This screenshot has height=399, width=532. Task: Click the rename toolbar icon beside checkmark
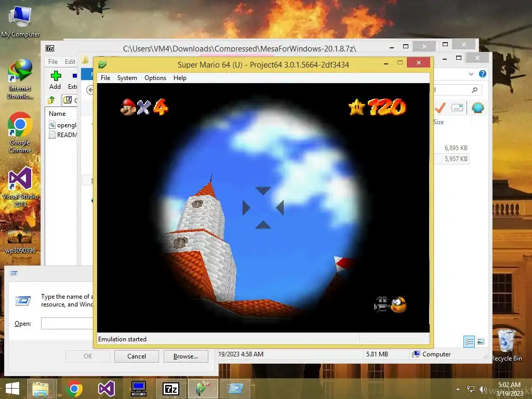click(457, 108)
